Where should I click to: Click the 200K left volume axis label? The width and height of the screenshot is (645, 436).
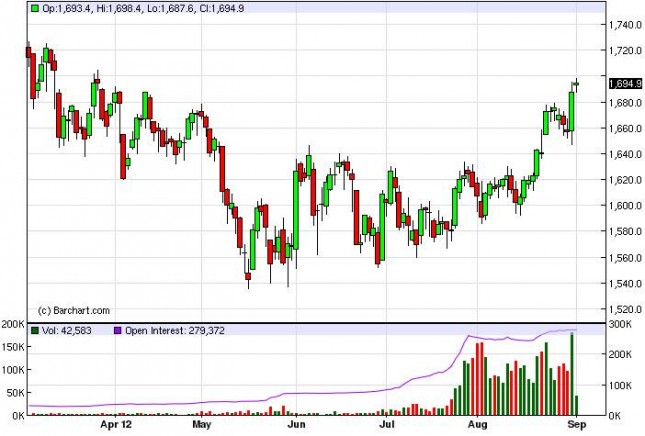[x=13, y=325]
